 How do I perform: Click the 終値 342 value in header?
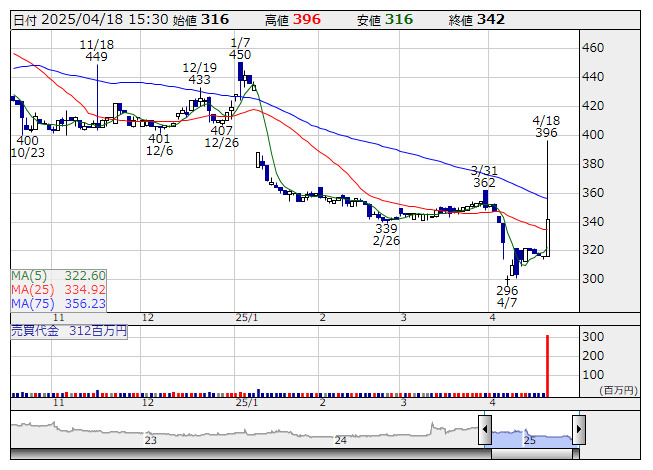(x=477, y=20)
